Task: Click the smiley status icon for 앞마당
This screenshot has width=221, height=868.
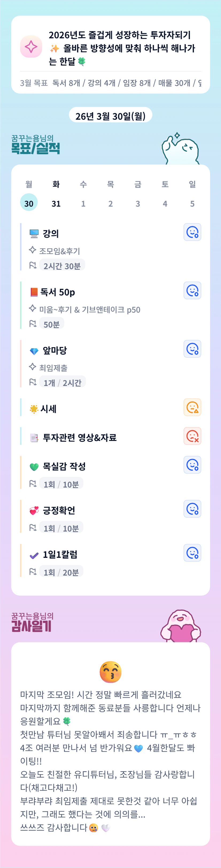Action: pos(192,349)
